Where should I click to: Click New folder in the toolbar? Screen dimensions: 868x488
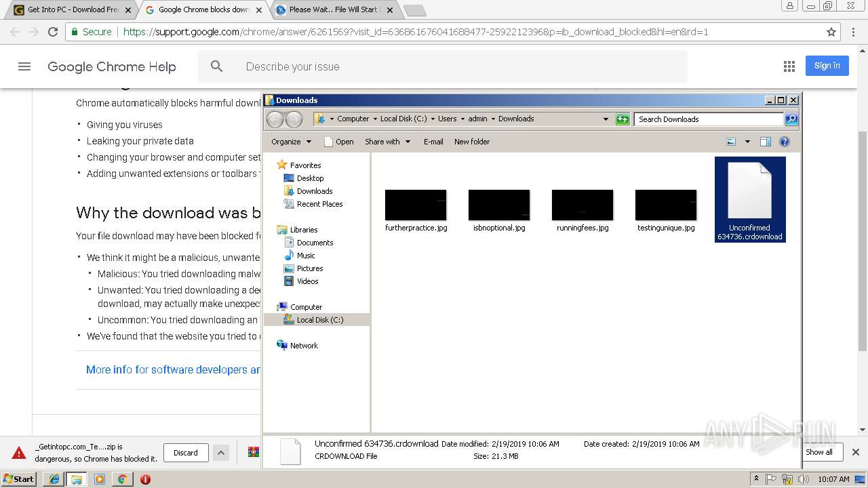pyautogui.click(x=472, y=142)
